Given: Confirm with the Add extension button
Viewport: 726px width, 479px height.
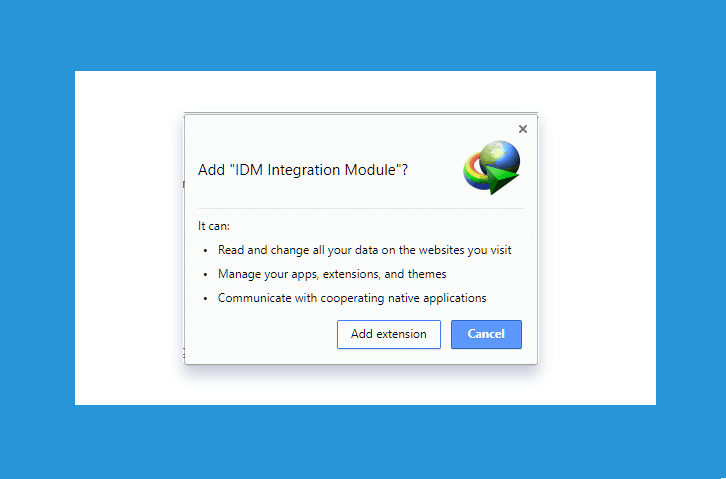Looking at the screenshot, I should point(388,334).
